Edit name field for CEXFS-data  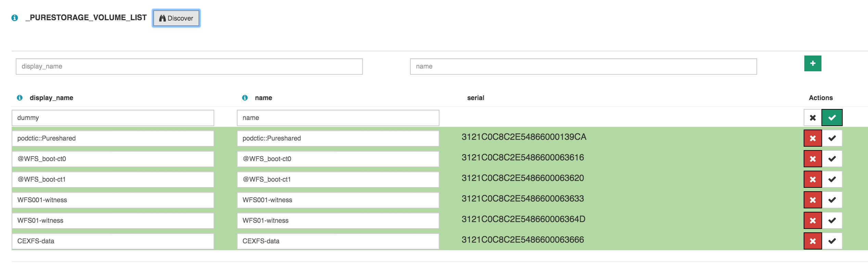[338, 241]
